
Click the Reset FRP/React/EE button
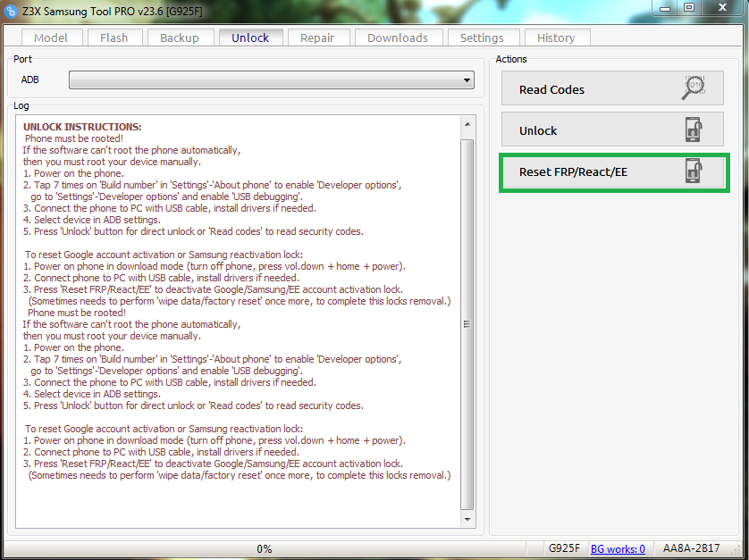click(x=614, y=172)
